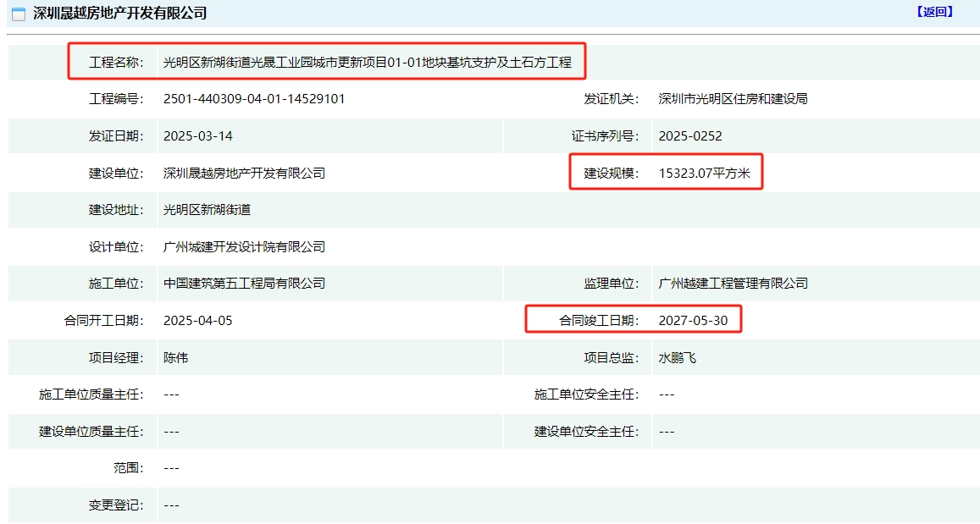
Task: Click the 建设规模 label
Action: click(x=612, y=173)
